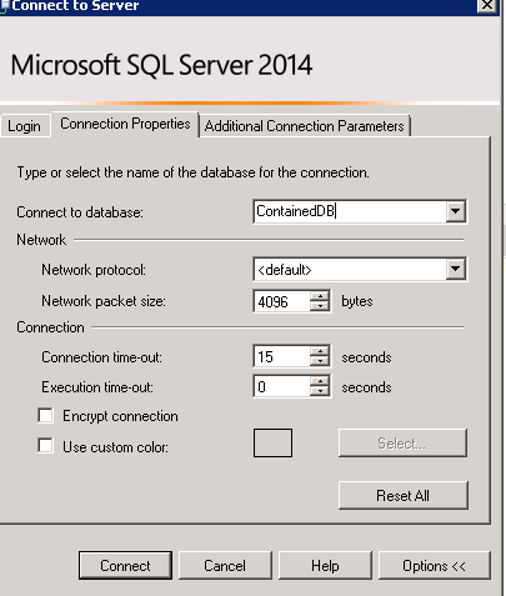506x596 pixels.
Task: Check the Use custom color option
Action: [46, 445]
